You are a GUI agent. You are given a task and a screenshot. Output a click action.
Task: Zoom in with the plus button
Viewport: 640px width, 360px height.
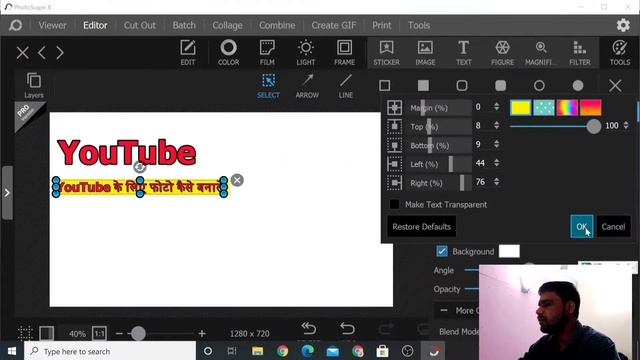(x=202, y=333)
